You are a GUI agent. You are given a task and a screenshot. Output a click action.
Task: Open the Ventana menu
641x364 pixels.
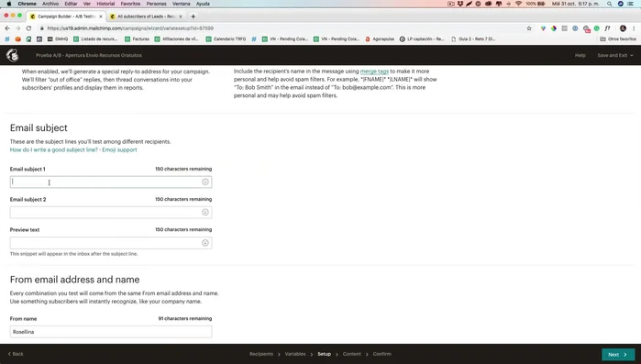(x=181, y=4)
